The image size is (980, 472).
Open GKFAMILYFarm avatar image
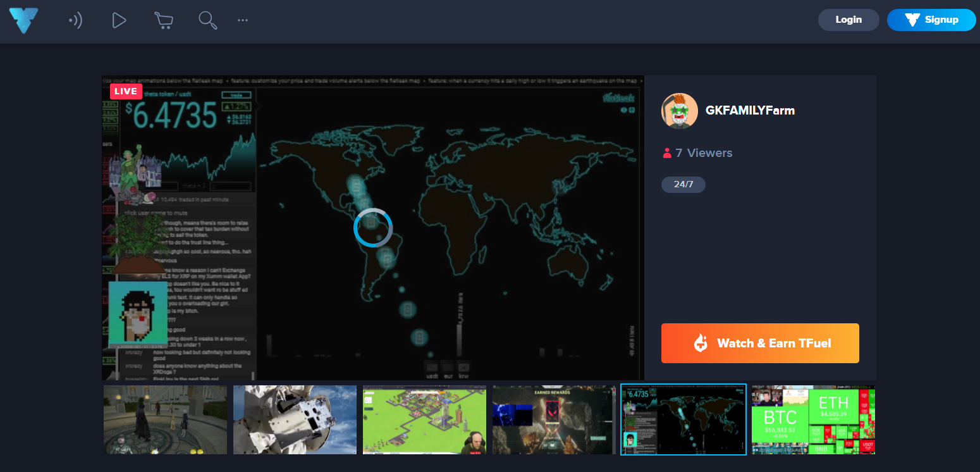680,111
